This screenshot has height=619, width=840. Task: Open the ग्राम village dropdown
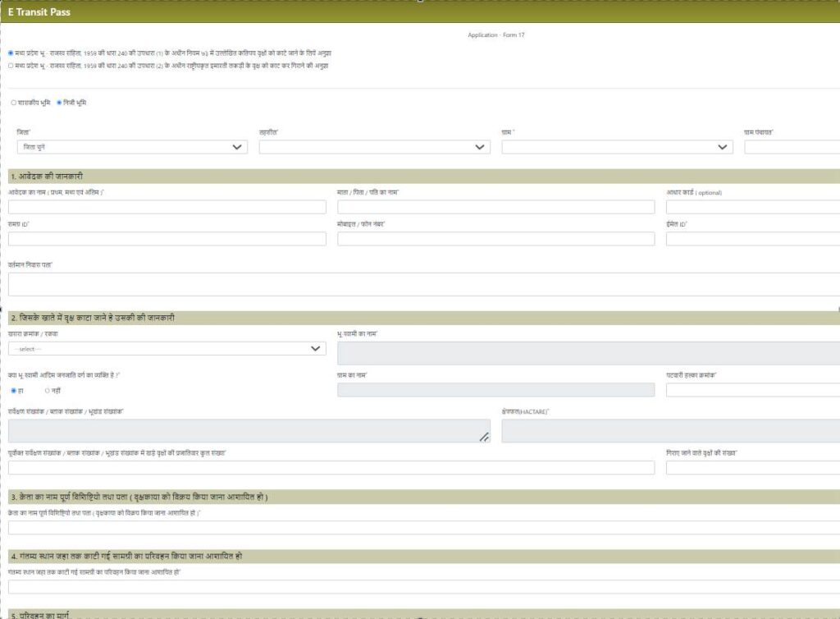[617, 147]
